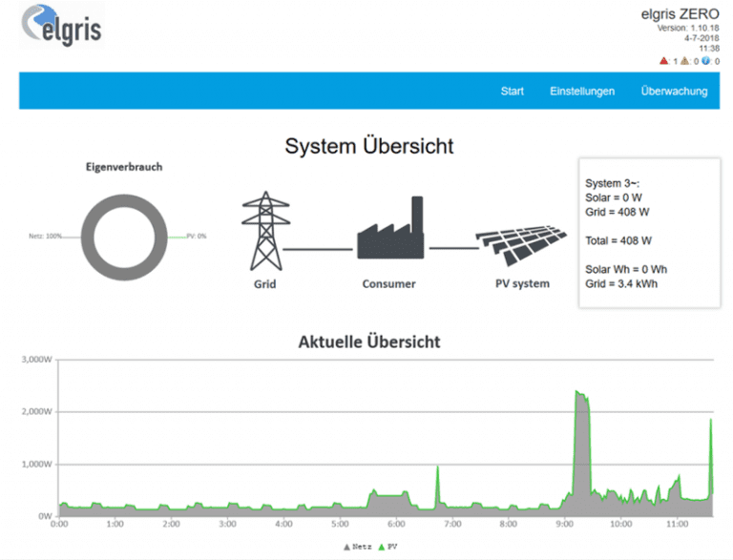
Task: Click the red error alert triangle
Action: pyautogui.click(x=664, y=61)
